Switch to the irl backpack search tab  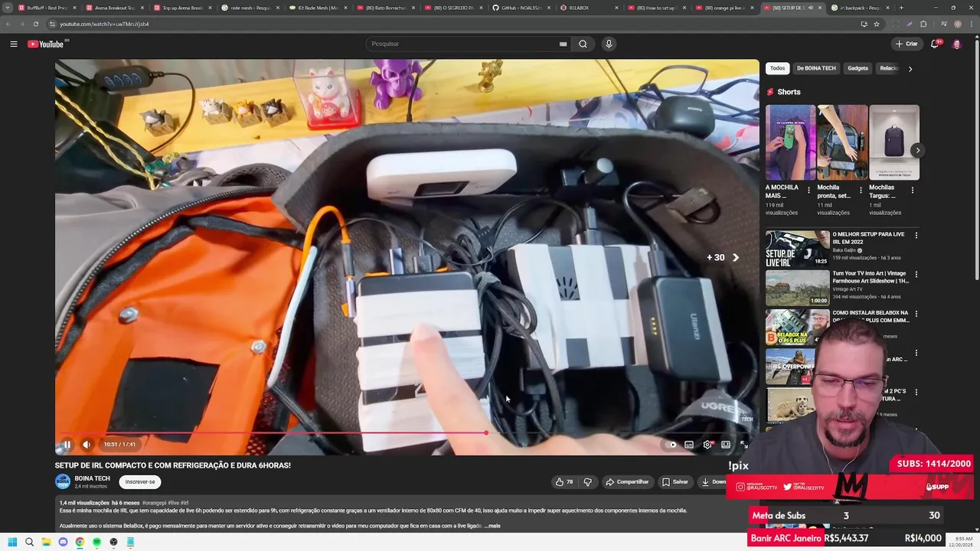tap(859, 8)
